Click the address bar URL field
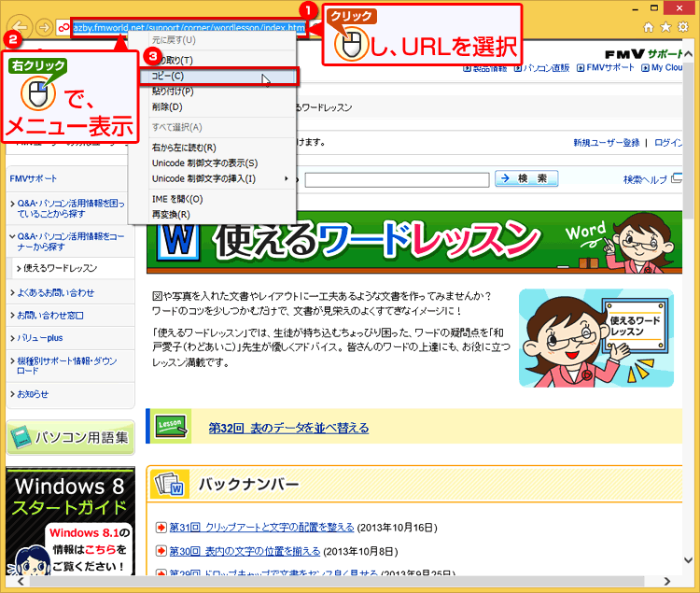This screenshot has height=593, width=700. point(189,28)
